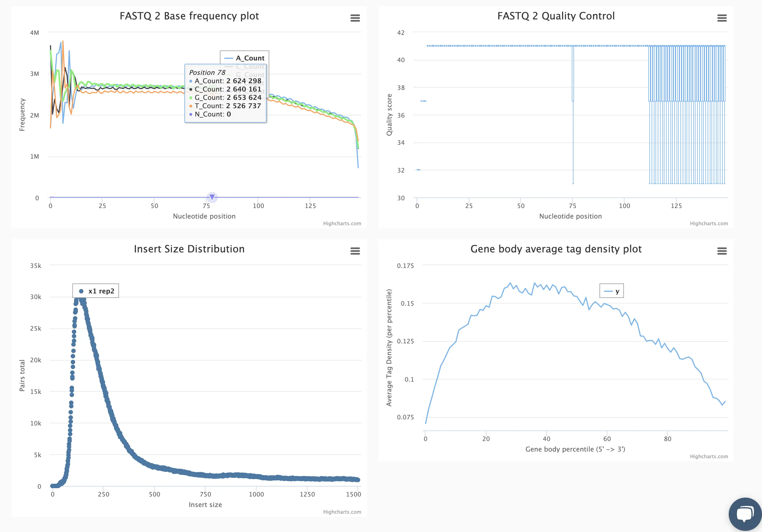This screenshot has height=532, width=762.
Task: Click the 'Average Tag Density (per percentile)' axis label
Action: click(x=389, y=348)
